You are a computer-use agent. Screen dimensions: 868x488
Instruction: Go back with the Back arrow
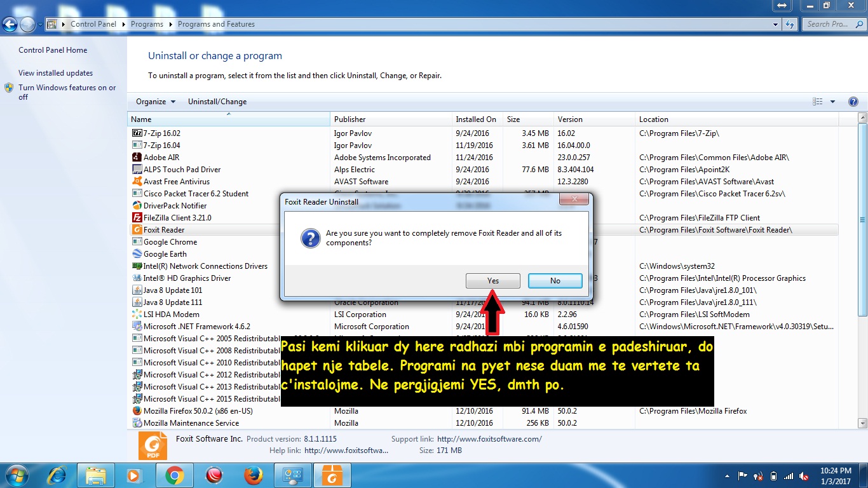coord(10,25)
